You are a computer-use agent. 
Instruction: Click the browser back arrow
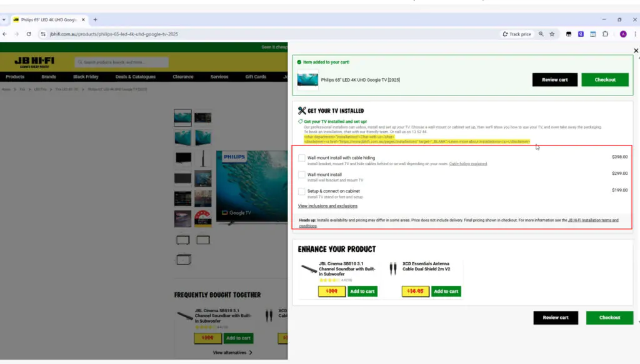[x=5, y=34]
